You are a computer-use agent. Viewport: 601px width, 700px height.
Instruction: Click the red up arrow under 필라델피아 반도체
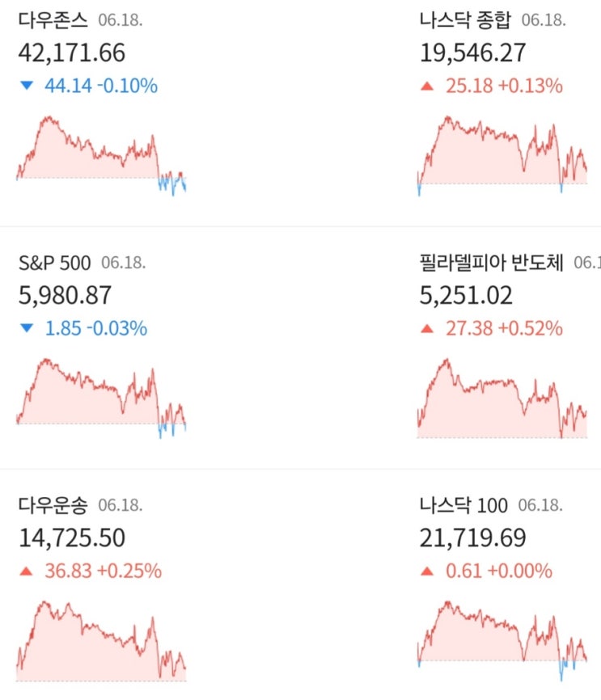tap(427, 328)
